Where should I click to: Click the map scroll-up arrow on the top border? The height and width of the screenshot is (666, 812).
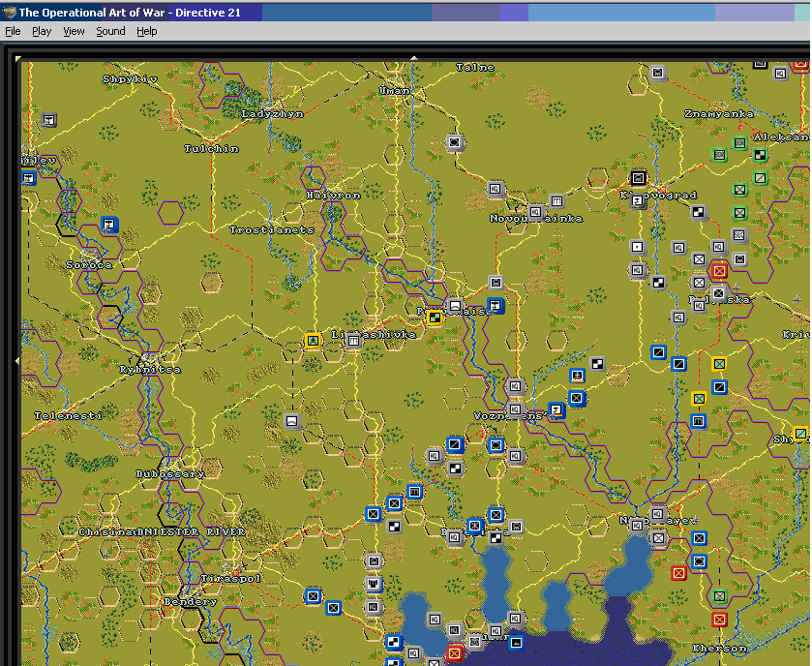[414, 58]
